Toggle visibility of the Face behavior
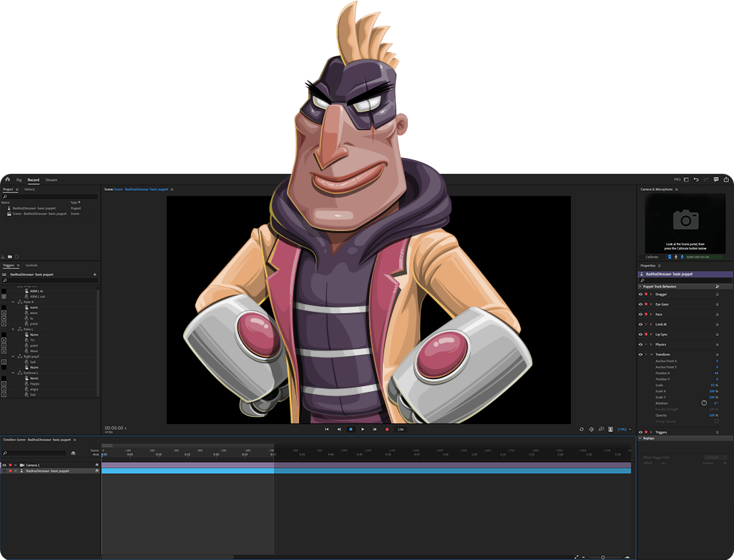Image resolution: width=734 pixels, height=560 pixels. [x=640, y=314]
